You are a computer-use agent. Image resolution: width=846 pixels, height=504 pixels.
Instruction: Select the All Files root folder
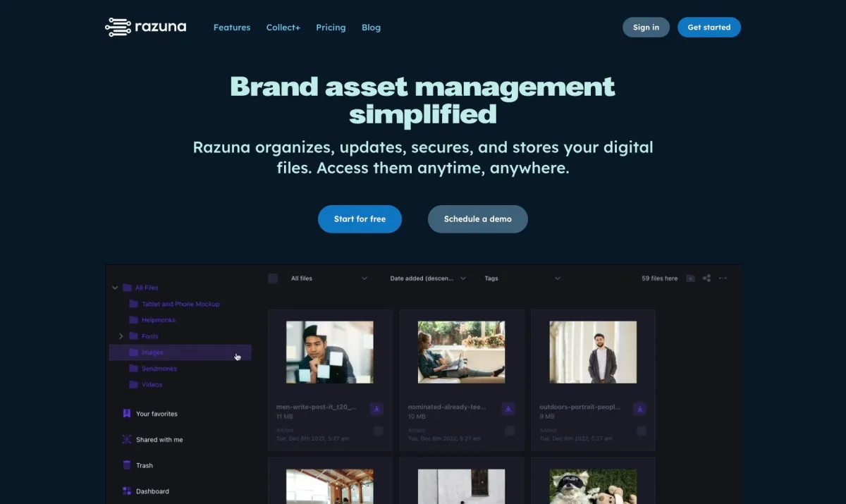pyautogui.click(x=147, y=288)
